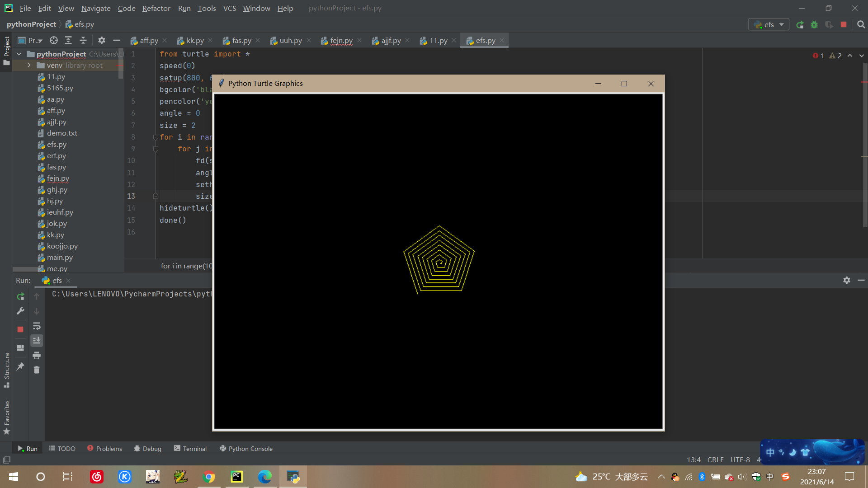Click the Rerun icon in Run panel

coord(20,296)
